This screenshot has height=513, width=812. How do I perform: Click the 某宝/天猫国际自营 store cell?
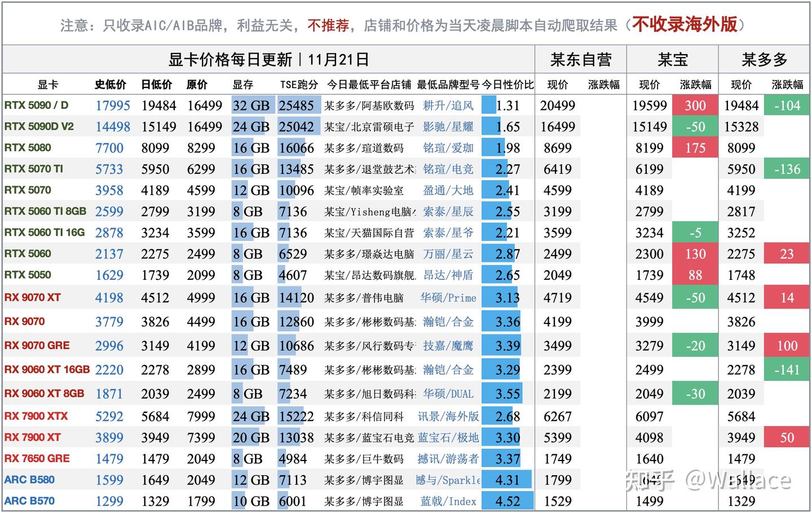click(x=369, y=233)
